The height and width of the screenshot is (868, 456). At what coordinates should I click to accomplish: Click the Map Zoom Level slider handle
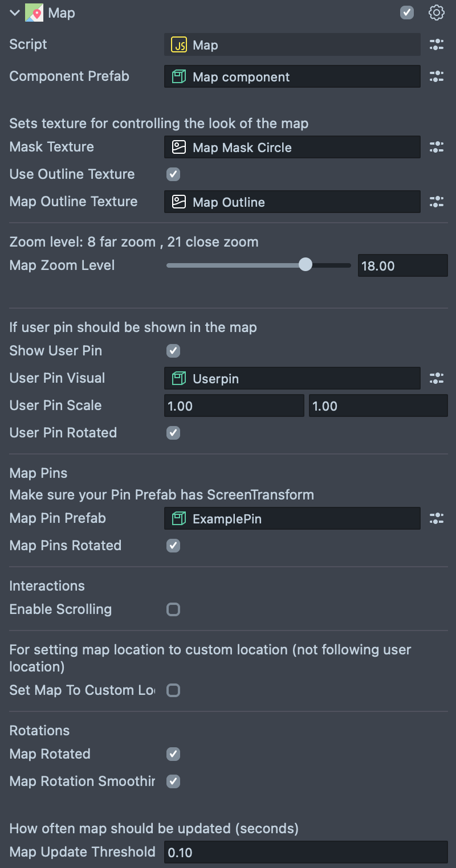306,265
